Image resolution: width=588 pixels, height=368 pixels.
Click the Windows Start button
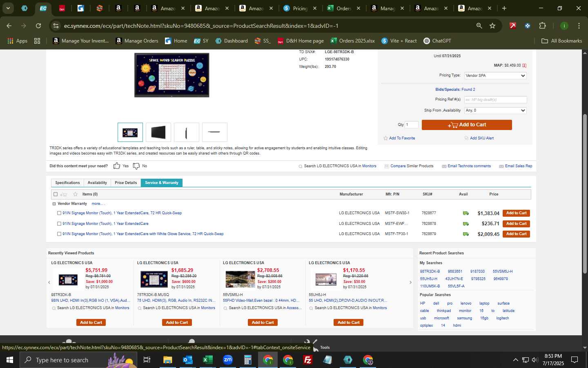point(10,360)
